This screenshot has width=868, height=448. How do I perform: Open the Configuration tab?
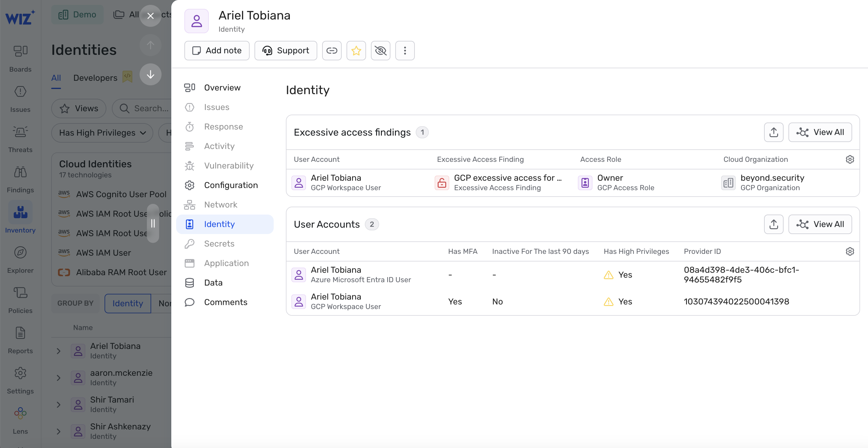point(225,185)
